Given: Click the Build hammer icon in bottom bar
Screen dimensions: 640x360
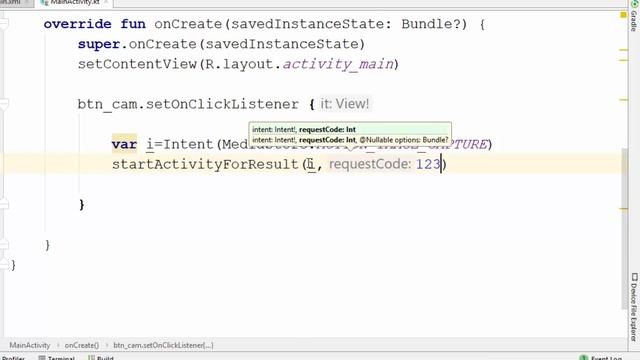Looking at the screenshot, I should coord(91,358).
